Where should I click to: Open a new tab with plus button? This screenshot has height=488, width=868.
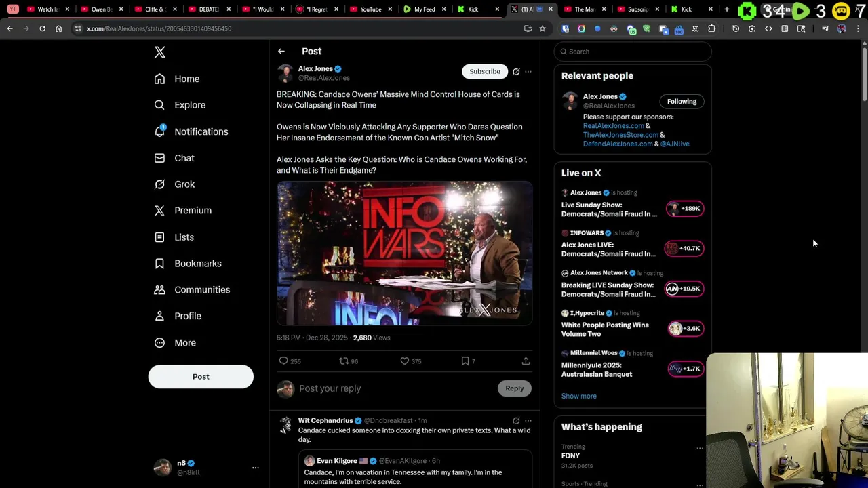pyautogui.click(x=727, y=9)
